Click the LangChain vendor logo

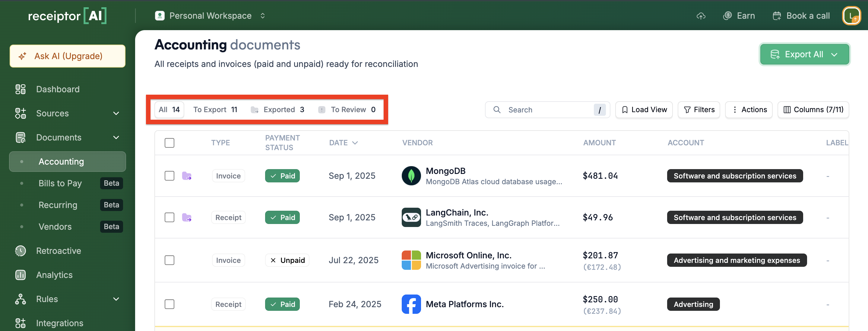411,218
